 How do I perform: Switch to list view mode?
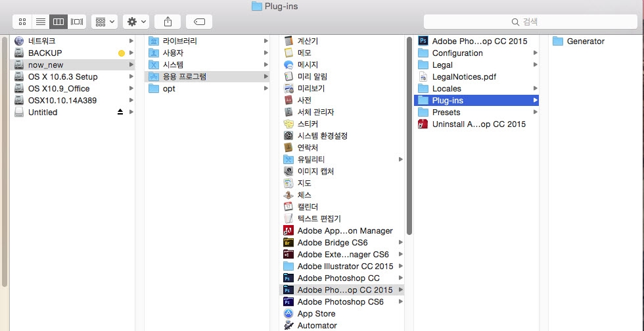(x=40, y=22)
